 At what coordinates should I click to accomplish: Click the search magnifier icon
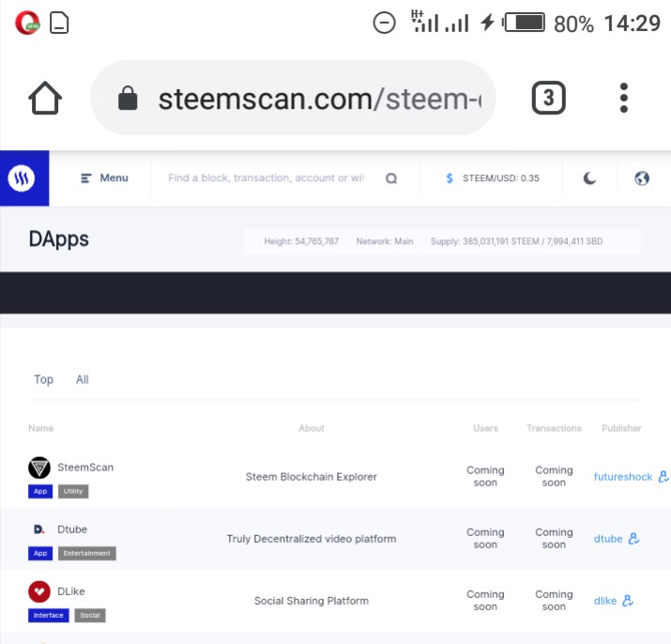pyautogui.click(x=391, y=178)
